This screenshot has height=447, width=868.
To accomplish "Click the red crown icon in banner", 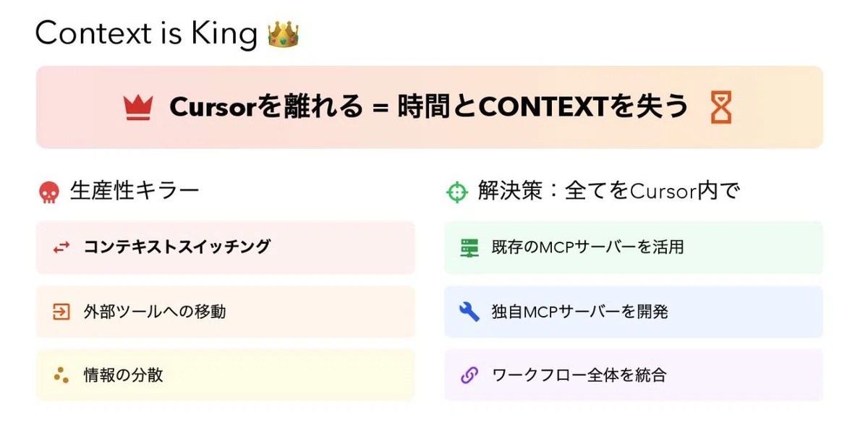I will click(x=137, y=108).
